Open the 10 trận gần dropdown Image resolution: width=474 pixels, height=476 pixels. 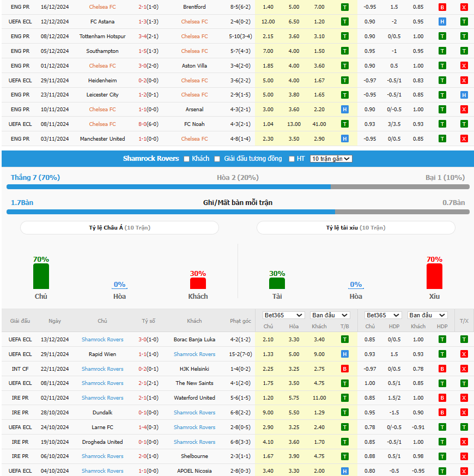tap(331, 159)
